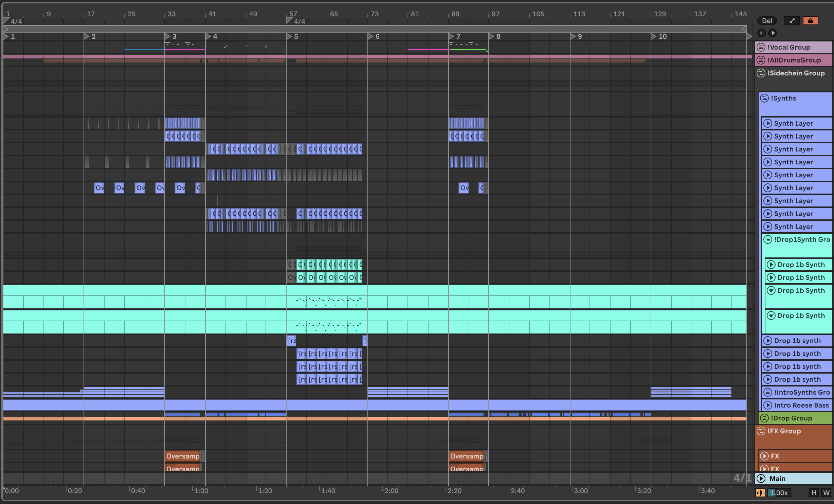Click the 1.00x zoom slider
The image size is (834, 504).
(779, 493)
